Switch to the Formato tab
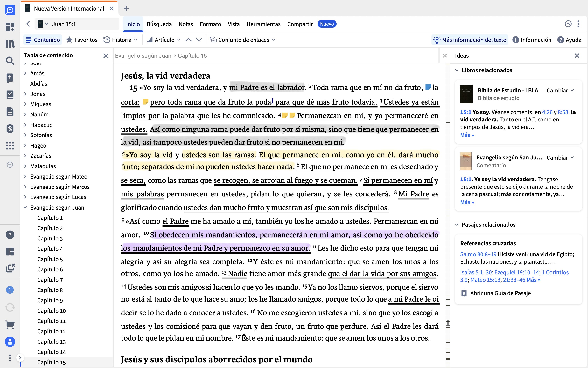This screenshot has height=368, width=588. tap(210, 24)
